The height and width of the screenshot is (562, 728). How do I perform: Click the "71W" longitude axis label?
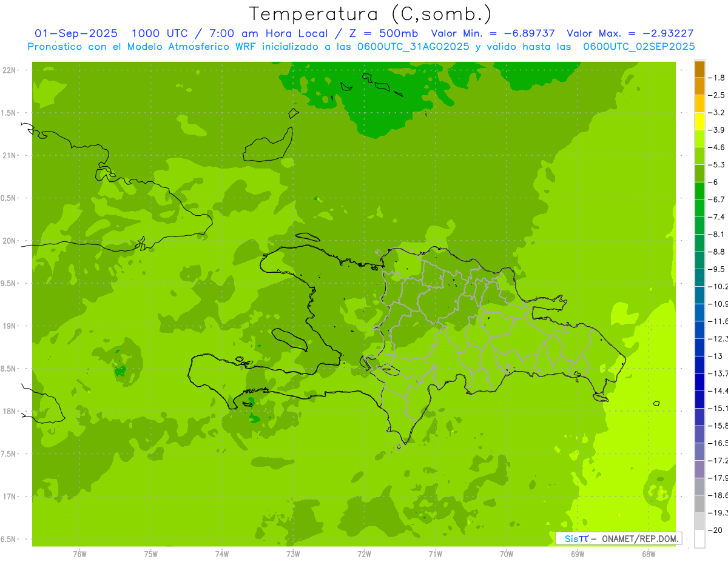(435, 554)
